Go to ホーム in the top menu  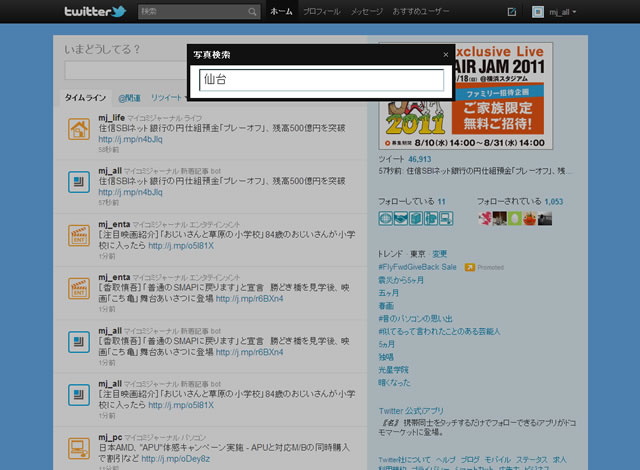coord(281,12)
